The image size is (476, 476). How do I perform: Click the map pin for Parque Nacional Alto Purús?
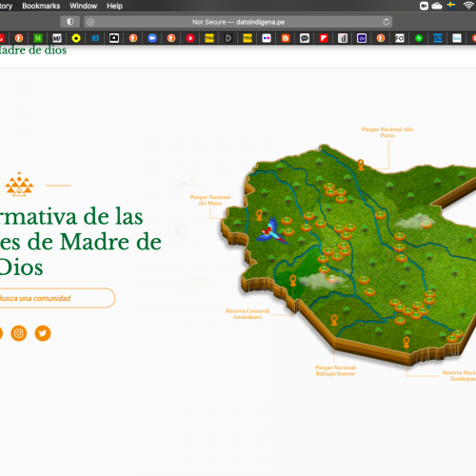361,165
